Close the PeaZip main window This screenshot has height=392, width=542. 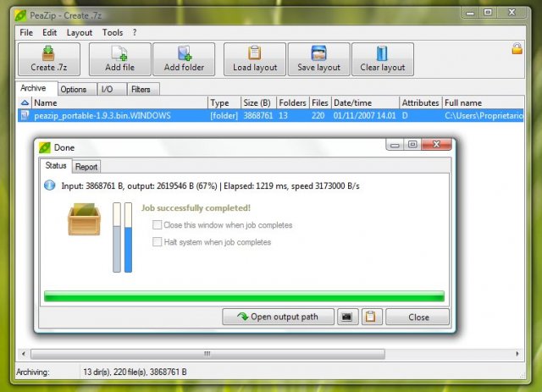[512, 13]
